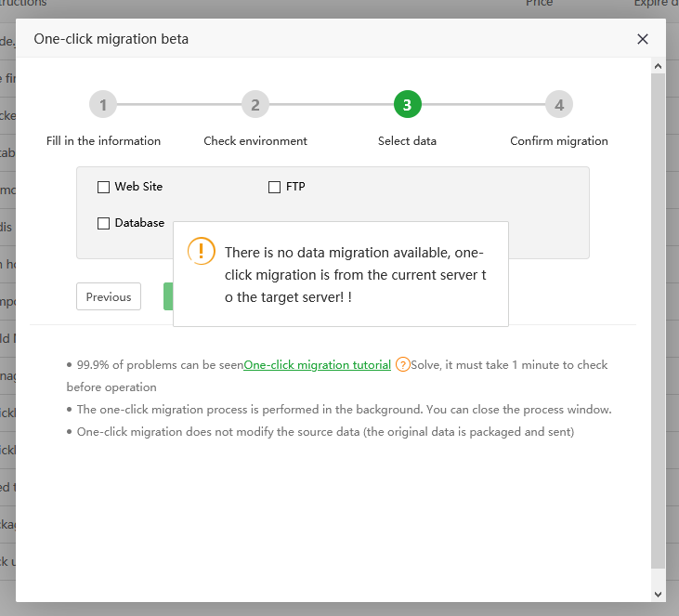The height and width of the screenshot is (616, 679).
Task: Click the orange question mark help icon
Action: pos(403,365)
